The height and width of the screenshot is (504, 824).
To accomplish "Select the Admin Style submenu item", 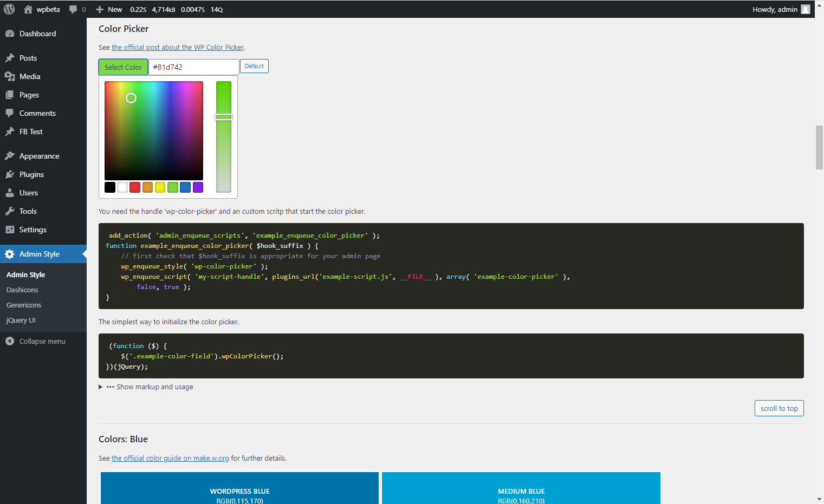I will click(25, 274).
